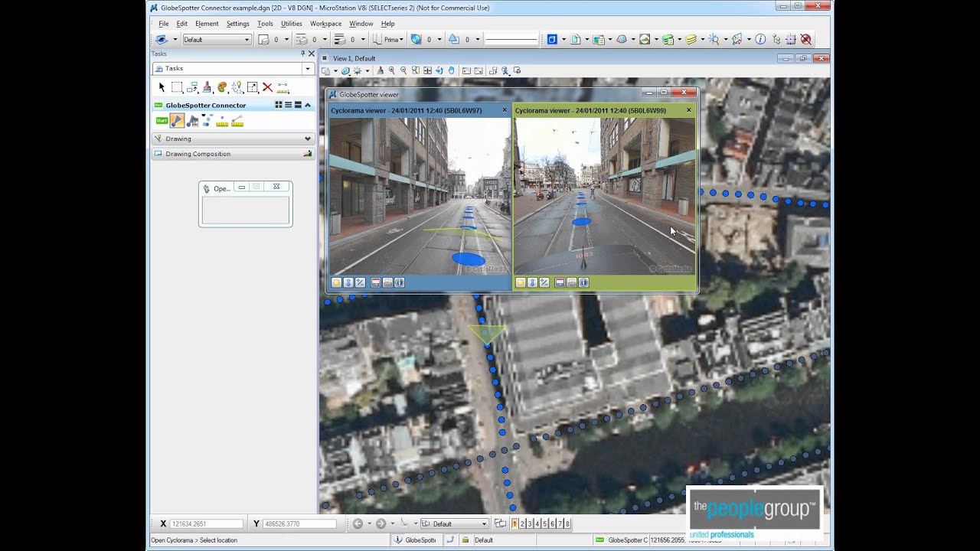Switch task pane to panel layout mode
The width and height of the screenshot is (980, 551).
click(298, 105)
